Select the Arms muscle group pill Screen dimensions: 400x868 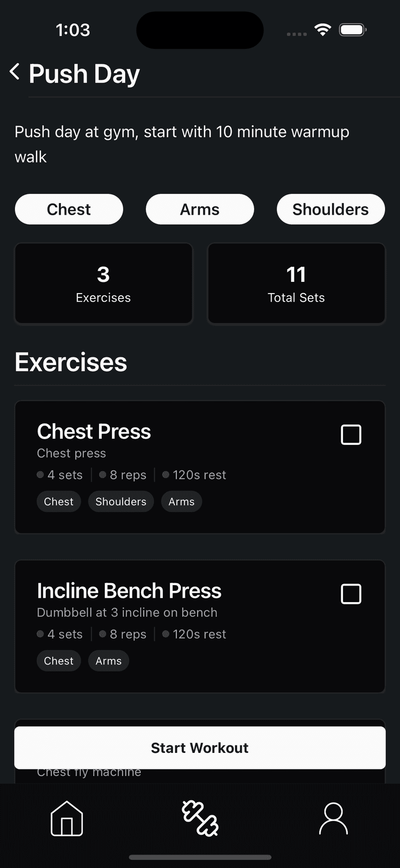point(200,209)
